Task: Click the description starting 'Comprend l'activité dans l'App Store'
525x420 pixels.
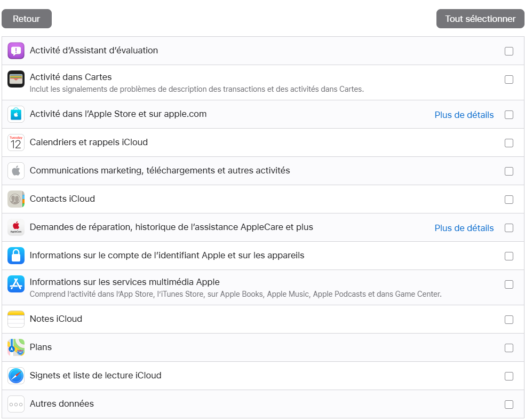Action: coord(236,294)
